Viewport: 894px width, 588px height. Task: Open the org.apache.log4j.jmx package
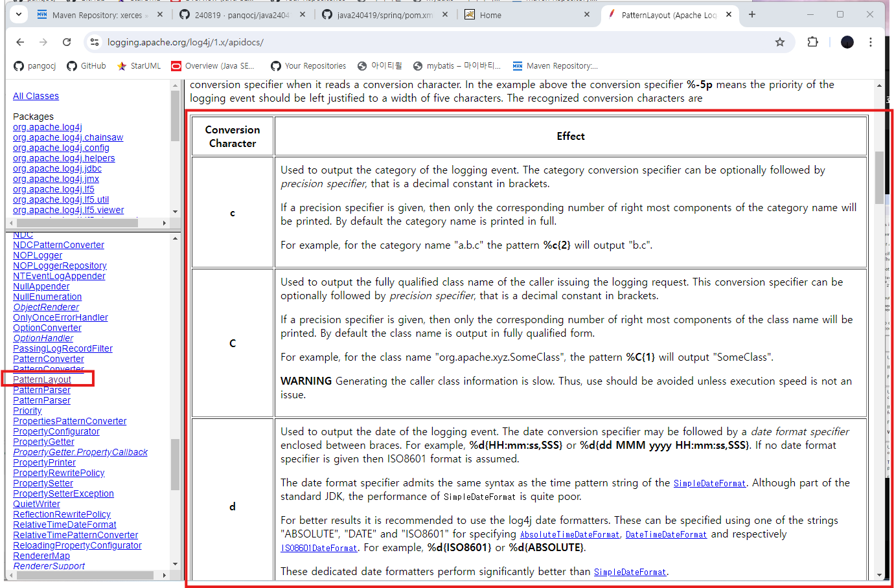[x=56, y=179]
